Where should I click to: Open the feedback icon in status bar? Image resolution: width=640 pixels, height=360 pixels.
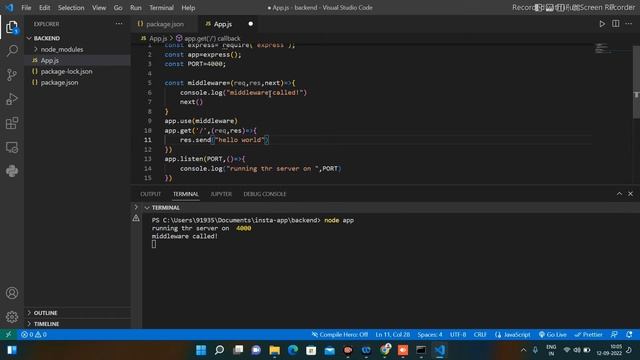(614, 334)
